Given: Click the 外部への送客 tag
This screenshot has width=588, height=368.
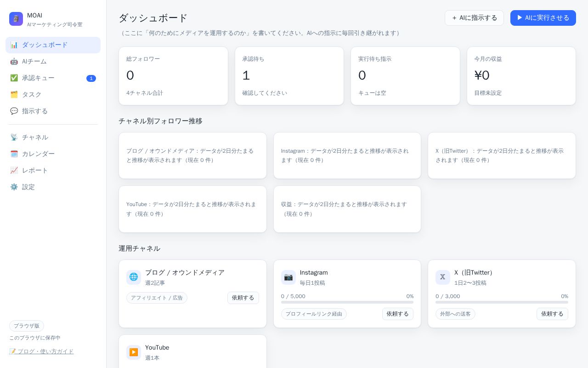Looking at the screenshot, I should point(455,314).
